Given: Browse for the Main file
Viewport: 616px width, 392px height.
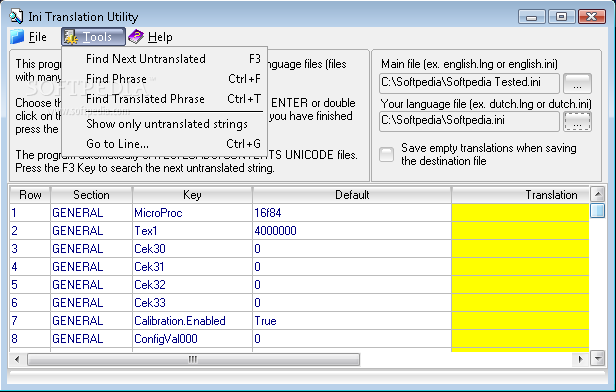Looking at the screenshot, I should click(577, 83).
